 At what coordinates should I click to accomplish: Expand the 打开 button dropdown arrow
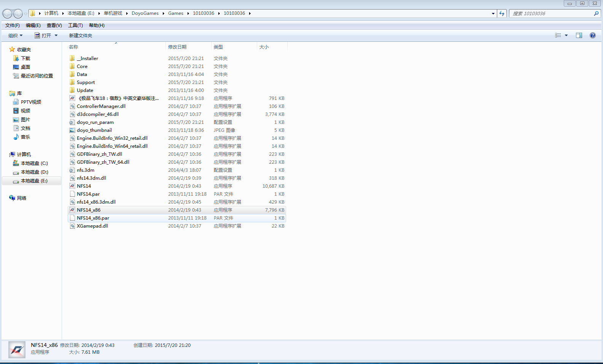(56, 35)
